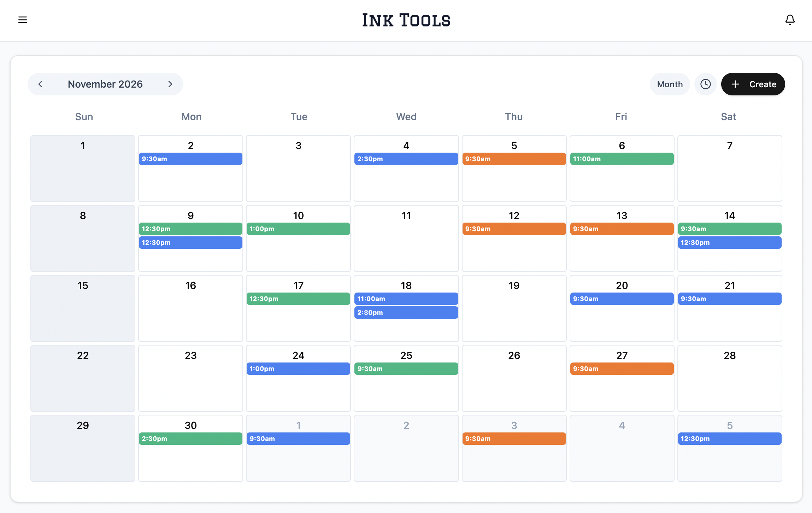Open the 2:30pm event on November 18

pos(406,313)
